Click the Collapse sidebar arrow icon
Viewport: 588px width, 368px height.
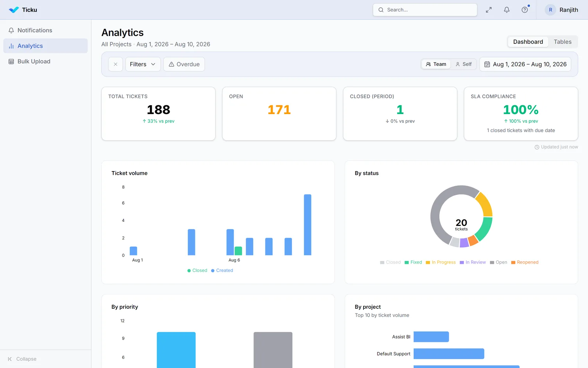point(10,359)
